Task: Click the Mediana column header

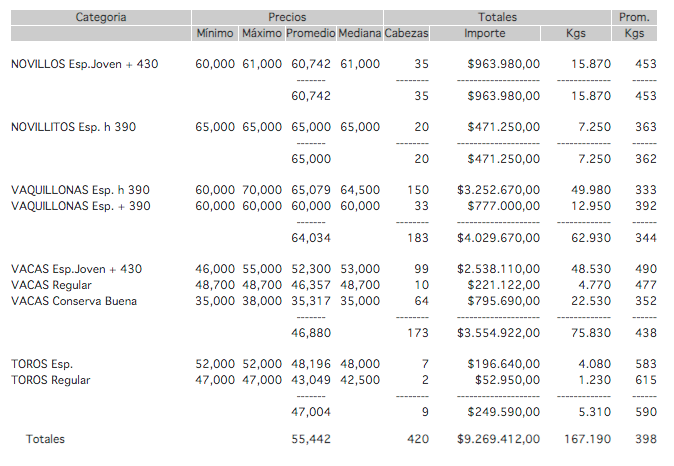Action: [359, 33]
